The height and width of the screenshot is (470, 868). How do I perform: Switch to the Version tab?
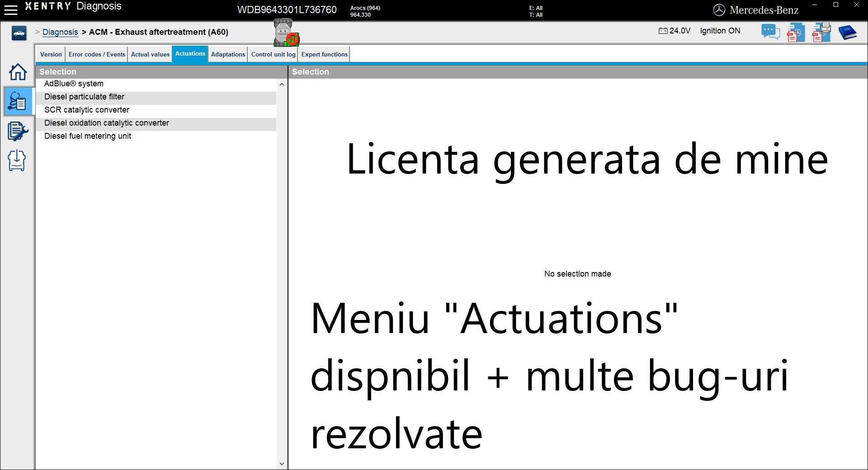51,54
